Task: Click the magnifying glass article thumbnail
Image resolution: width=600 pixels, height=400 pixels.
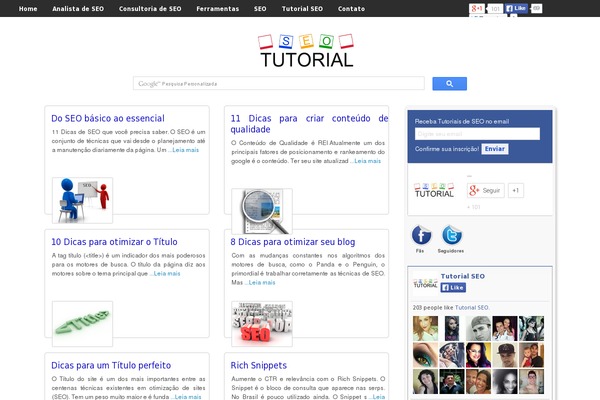Action: [x=262, y=209]
